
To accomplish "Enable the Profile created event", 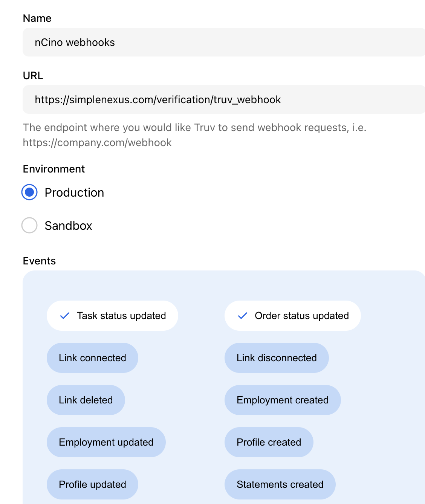I will [269, 442].
